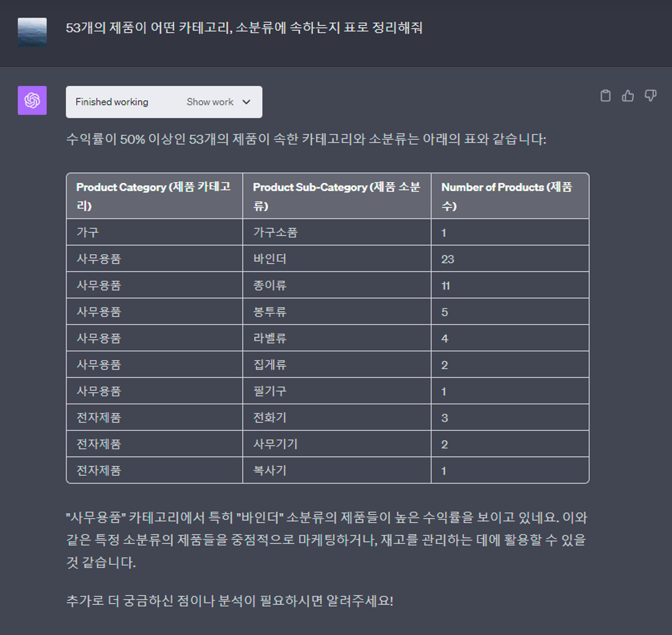Select the 가구 category cell

point(154,232)
